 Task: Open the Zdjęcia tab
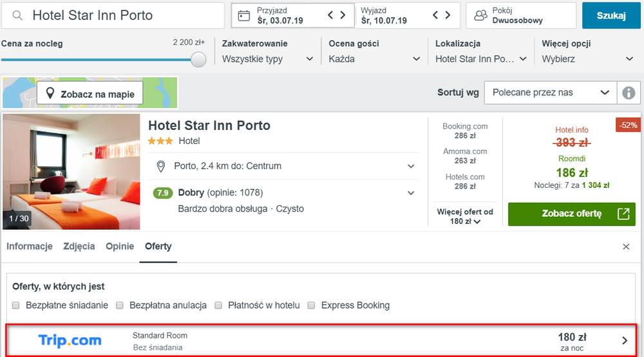coord(79,246)
